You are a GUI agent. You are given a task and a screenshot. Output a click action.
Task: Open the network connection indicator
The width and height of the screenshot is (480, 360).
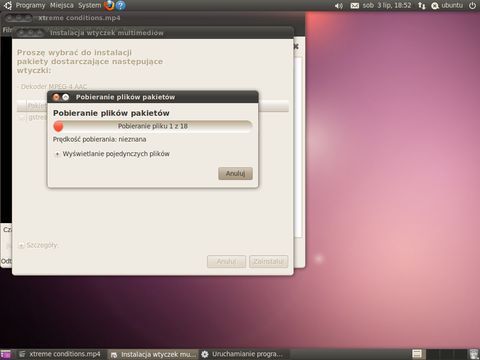pos(422,6)
